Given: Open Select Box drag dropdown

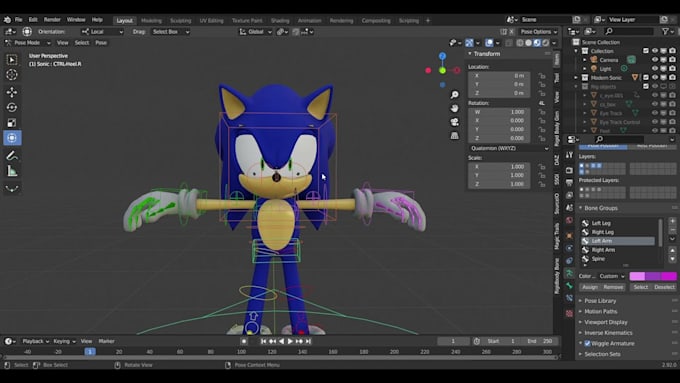Looking at the screenshot, I should tap(170, 32).
